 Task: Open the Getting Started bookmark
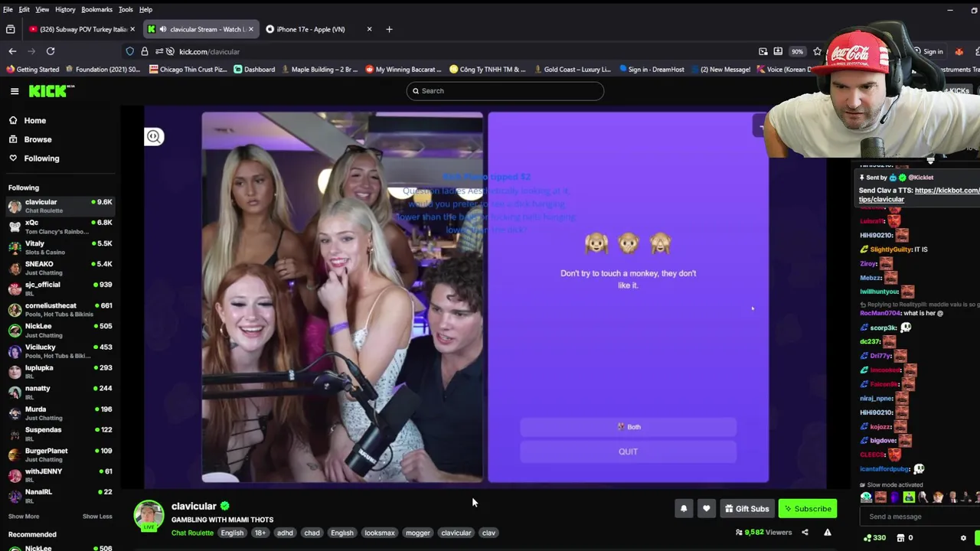coord(32,70)
